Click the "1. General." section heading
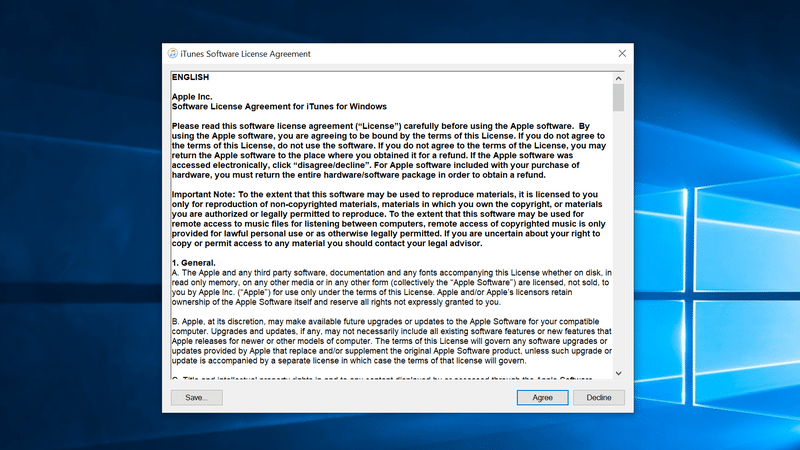Image resolution: width=800 pixels, height=450 pixels. (193, 263)
